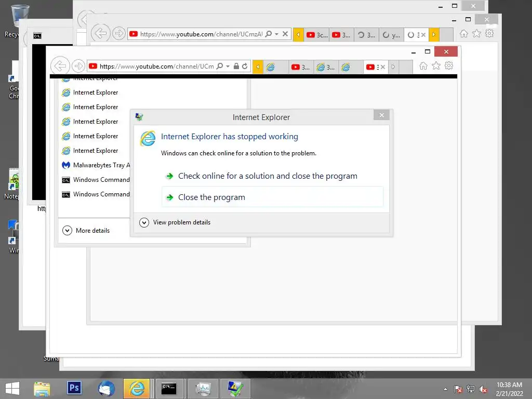This screenshot has width=532, height=399.
Task: Open the Windows Start button
Action: point(12,389)
